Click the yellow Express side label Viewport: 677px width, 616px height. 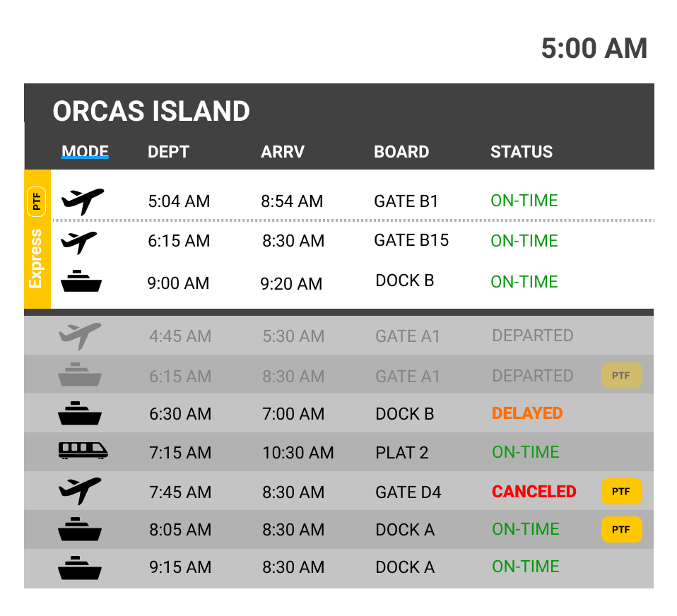pyautogui.click(x=36, y=258)
